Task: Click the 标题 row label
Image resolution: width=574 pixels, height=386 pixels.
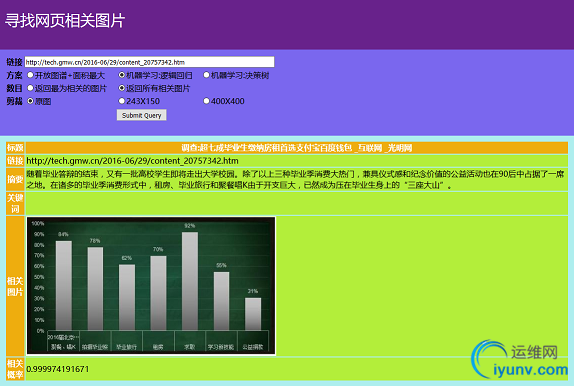Action: coord(15,148)
